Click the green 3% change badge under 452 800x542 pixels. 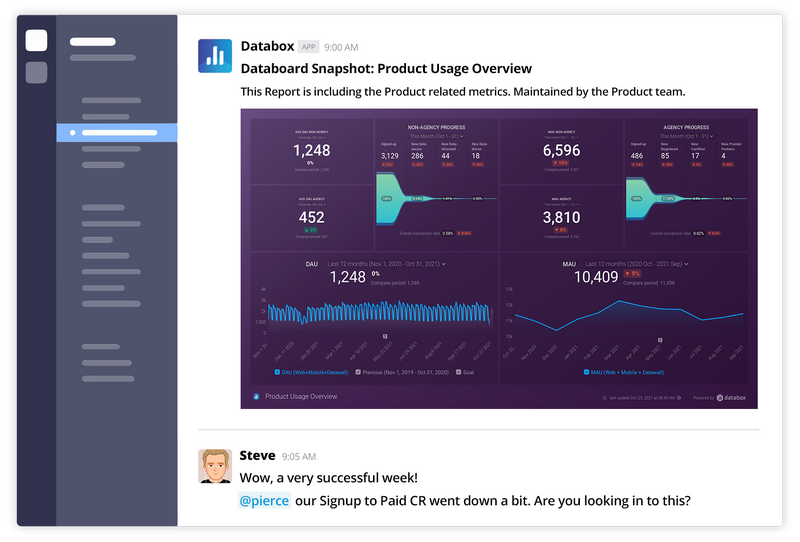311,230
